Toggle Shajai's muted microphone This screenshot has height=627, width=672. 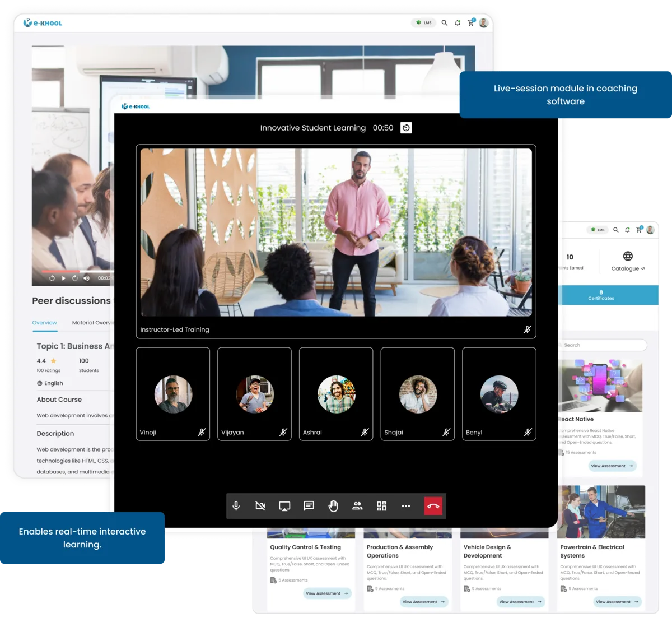tap(445, 432)
